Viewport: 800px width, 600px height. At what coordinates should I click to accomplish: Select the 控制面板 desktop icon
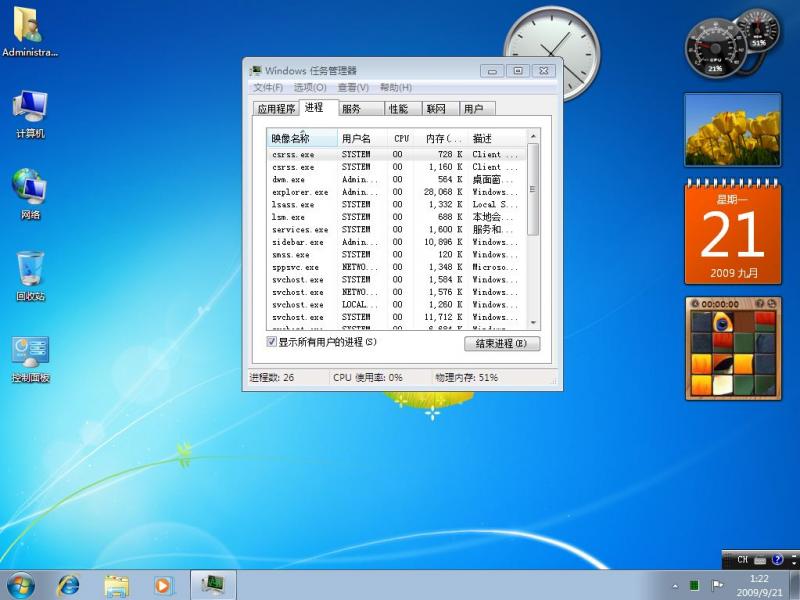click(x=30, y=359)
